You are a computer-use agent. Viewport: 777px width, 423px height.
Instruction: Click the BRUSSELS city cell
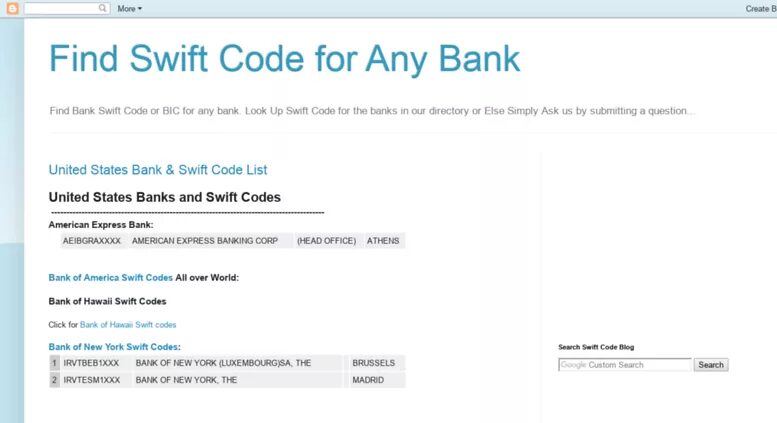[373, 363]
